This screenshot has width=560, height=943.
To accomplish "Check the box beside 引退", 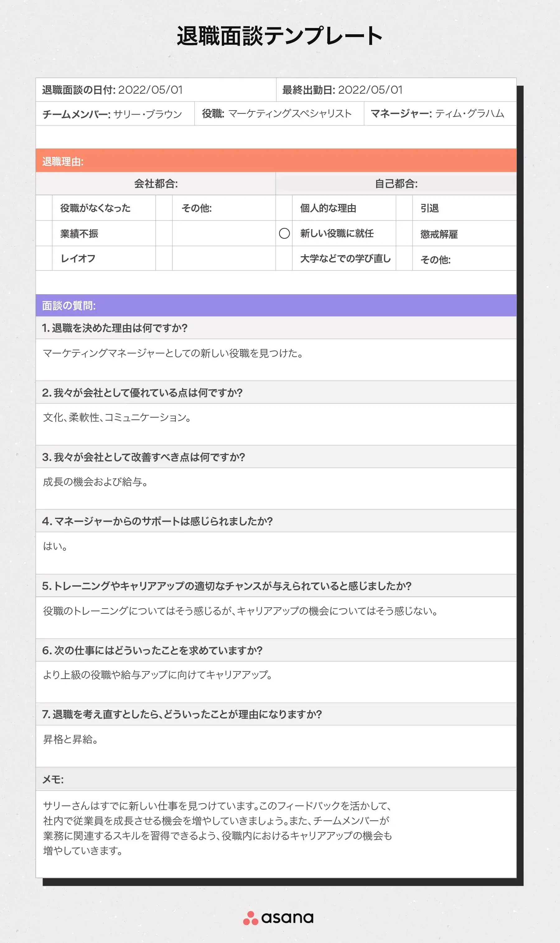I will click(x=404, y=208).
